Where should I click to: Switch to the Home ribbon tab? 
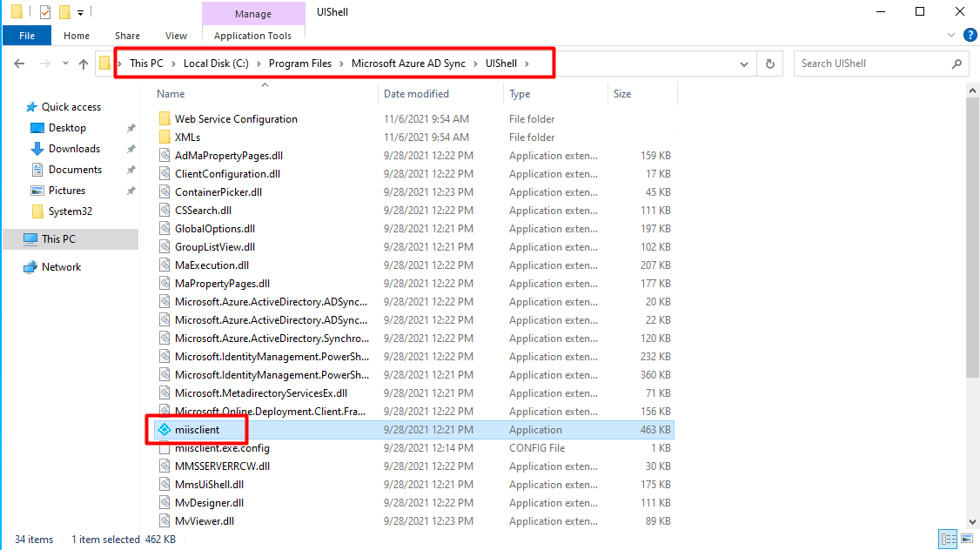click(x=77, y=36)
